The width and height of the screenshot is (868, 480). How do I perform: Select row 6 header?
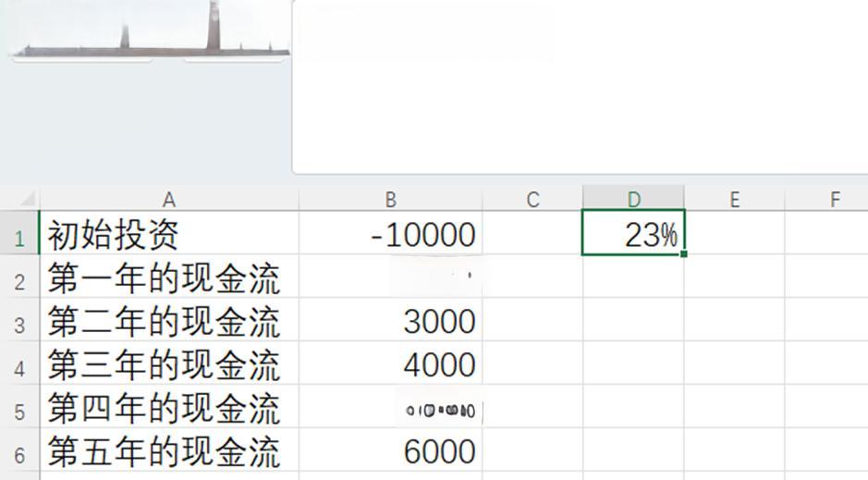[19, 453]
